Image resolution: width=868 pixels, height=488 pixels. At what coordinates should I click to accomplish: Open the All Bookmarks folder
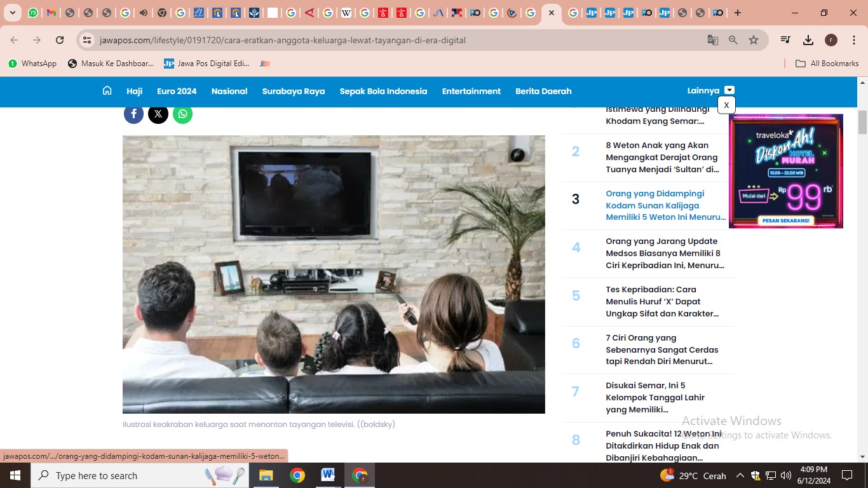(827, 64)
